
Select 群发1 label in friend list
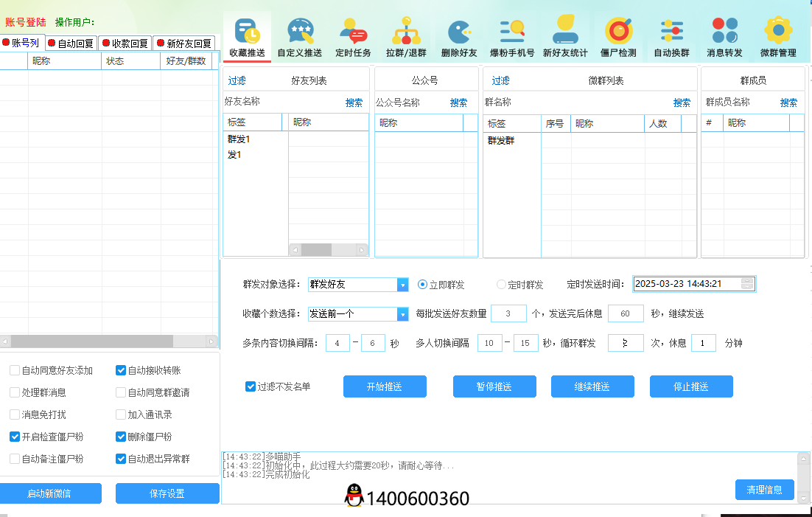click(x=239, y=139)
